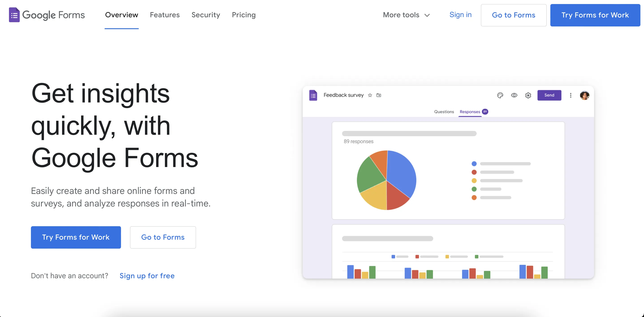Open the Features tab
The width and height of the screenshot is (644, 317).
(165, 15)
